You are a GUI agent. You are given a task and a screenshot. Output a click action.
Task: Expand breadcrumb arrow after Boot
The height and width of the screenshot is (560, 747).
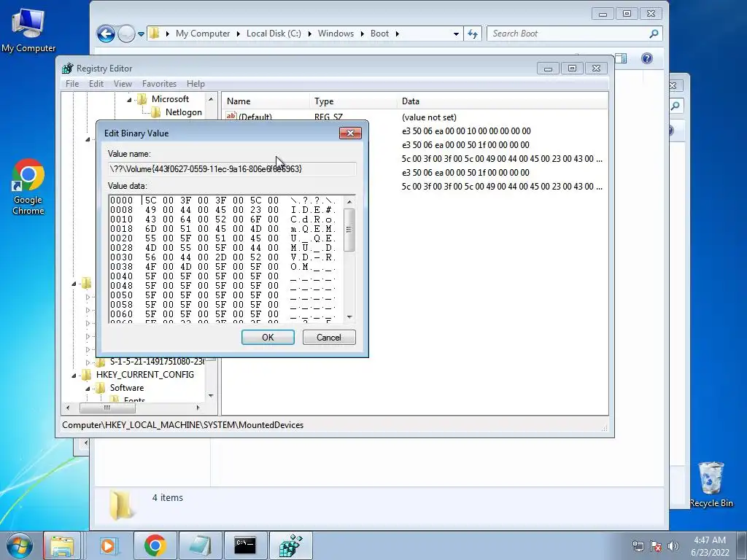point(397,34)
